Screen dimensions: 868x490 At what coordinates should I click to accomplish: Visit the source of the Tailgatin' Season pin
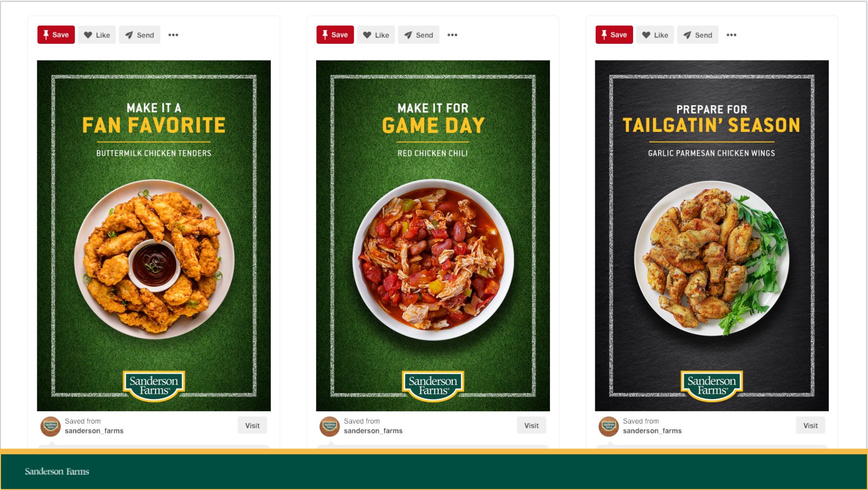point(810,426)
